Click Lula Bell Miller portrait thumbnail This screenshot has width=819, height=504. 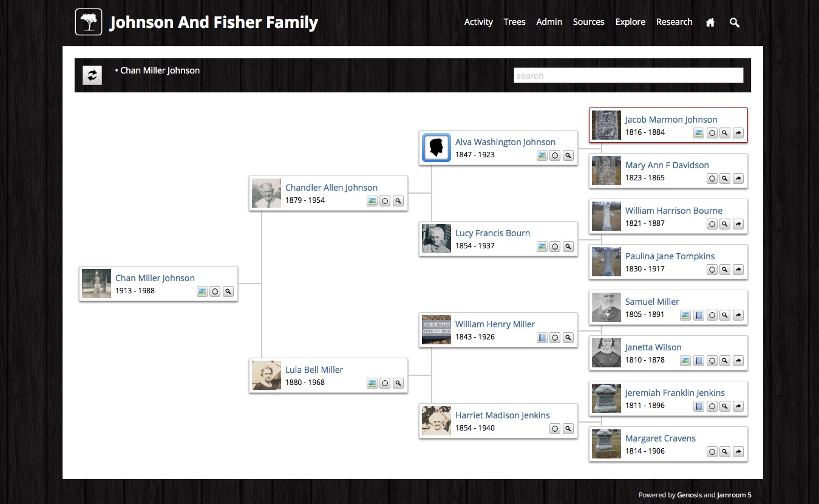point(267,375)
